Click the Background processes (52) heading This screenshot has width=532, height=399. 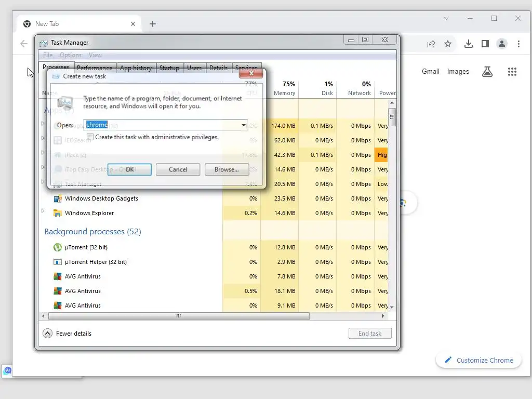[92, 232]
